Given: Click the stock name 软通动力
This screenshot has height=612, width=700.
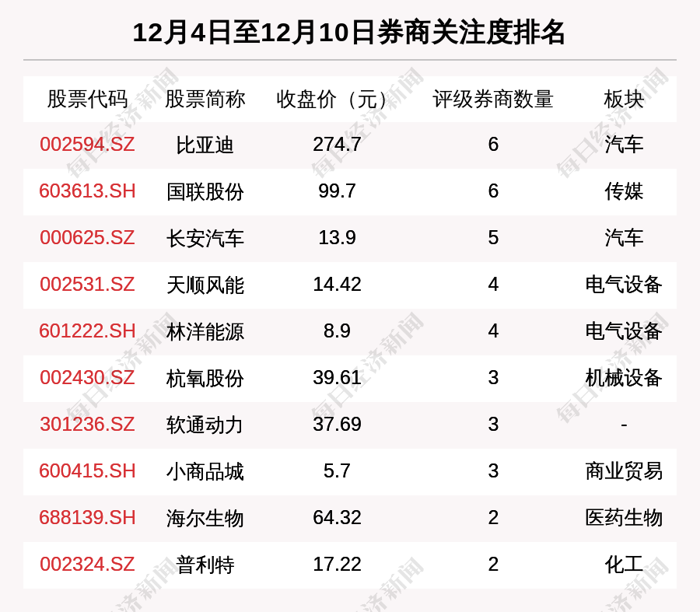Looking at the screenshot, I should pyautogui.click(x=205, y=425).
